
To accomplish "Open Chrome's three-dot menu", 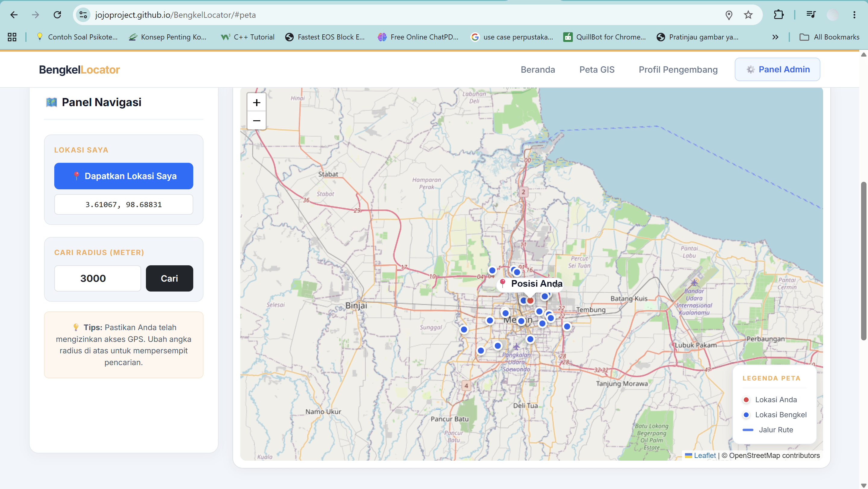I will click(854, 15).
